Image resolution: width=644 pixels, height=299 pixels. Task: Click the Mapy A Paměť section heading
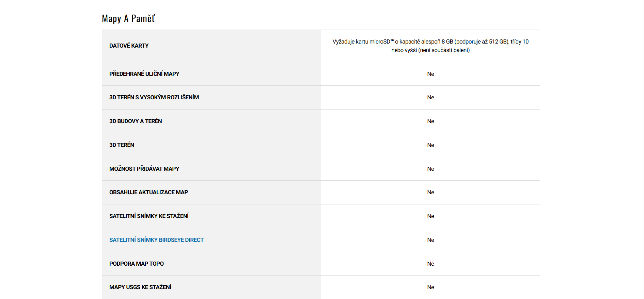[x=128, y=19]
